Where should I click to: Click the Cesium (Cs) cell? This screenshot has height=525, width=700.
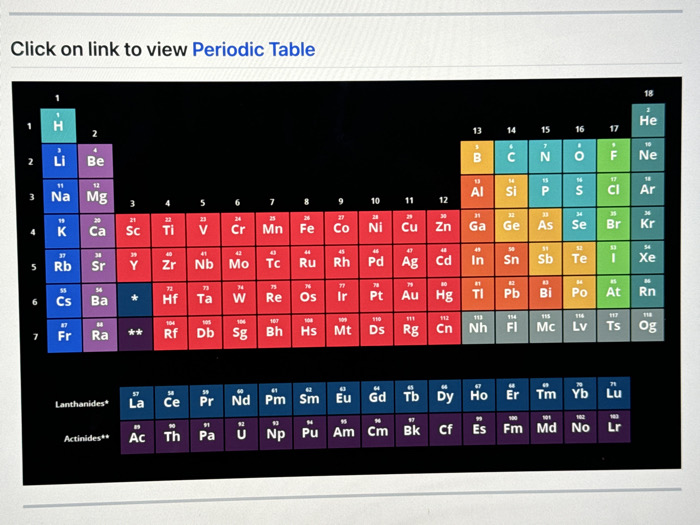63,301
